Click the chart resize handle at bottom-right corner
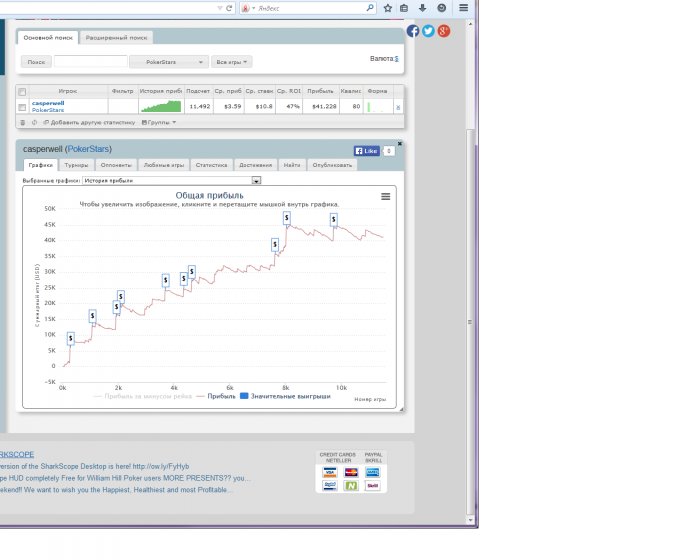The image size is (700, 560). click(401, 409)
